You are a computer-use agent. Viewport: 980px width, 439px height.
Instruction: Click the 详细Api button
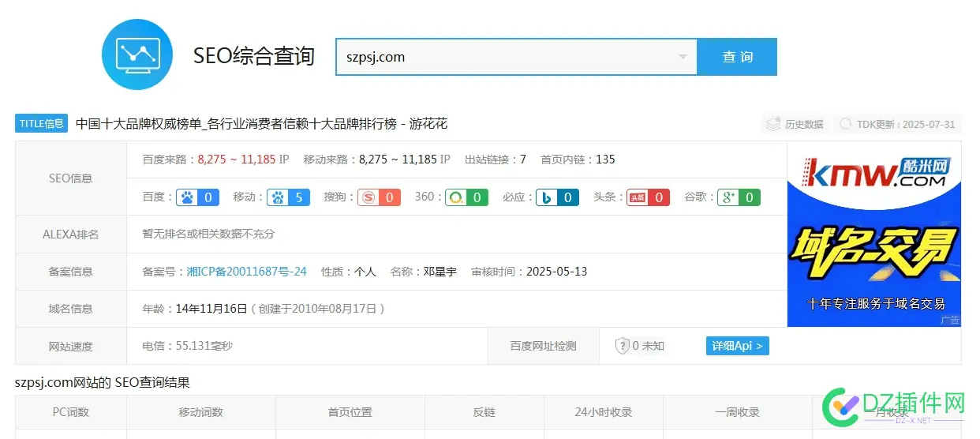(x=738, y=346)
